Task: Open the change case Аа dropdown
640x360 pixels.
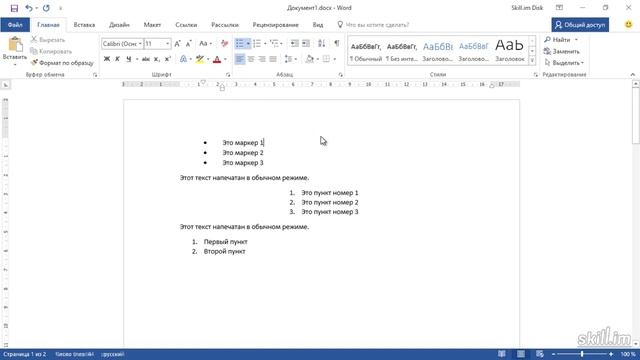Action: click(x=205, y=44)
